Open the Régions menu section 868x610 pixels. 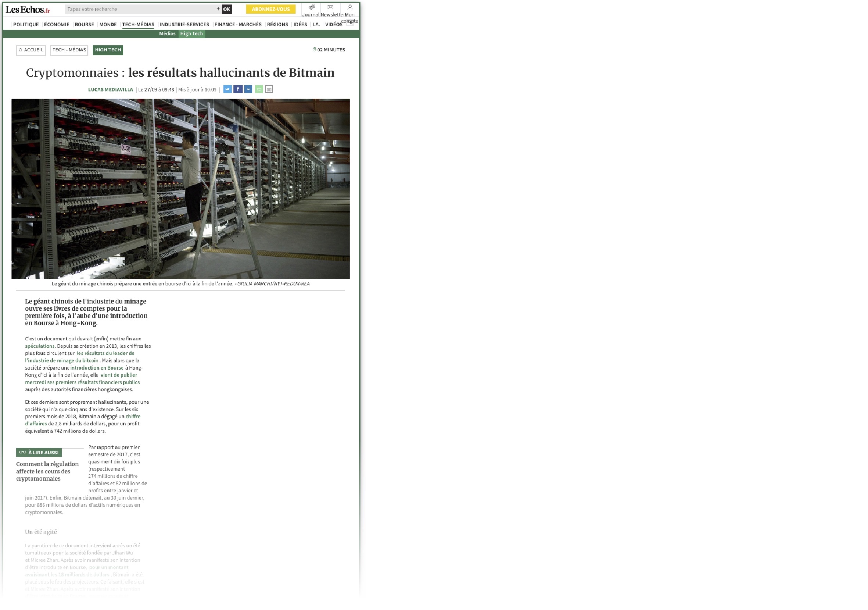(277, 25)
